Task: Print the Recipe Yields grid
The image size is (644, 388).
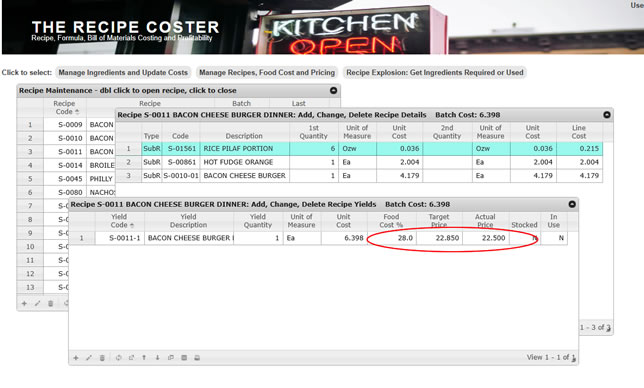Action: (x=197, y=358)
